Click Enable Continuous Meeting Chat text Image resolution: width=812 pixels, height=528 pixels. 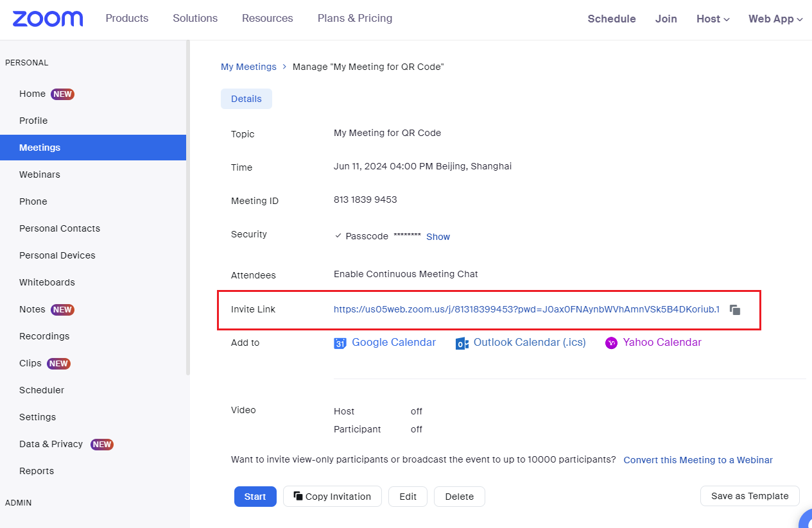[406, 274]
